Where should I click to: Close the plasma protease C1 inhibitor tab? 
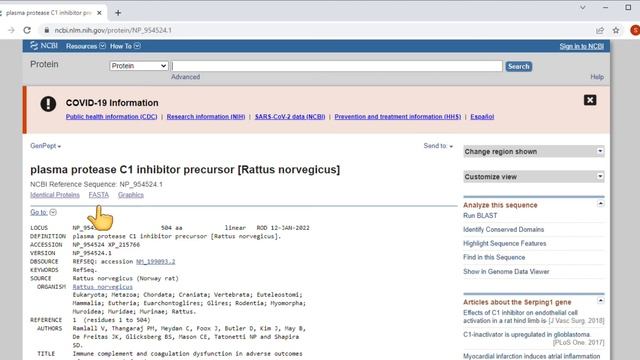(99, 13)
